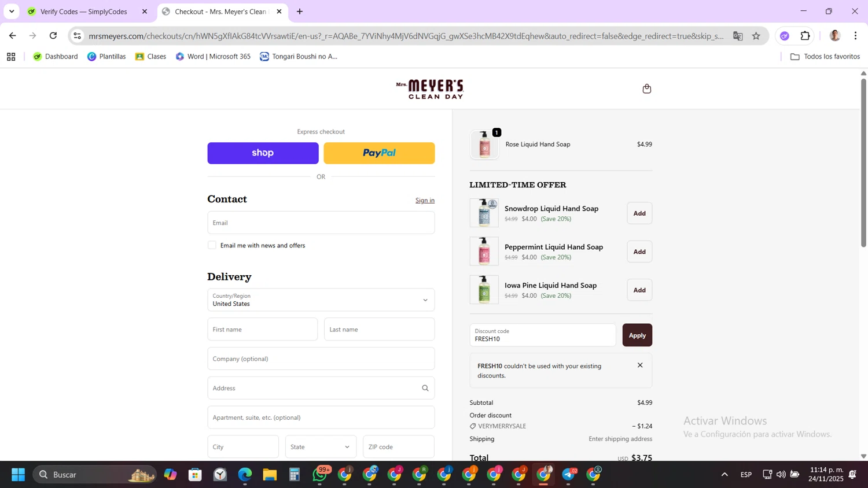868x488 pixels.
Task: Show hidden system tray icons
Action: [x=724, y=475]
